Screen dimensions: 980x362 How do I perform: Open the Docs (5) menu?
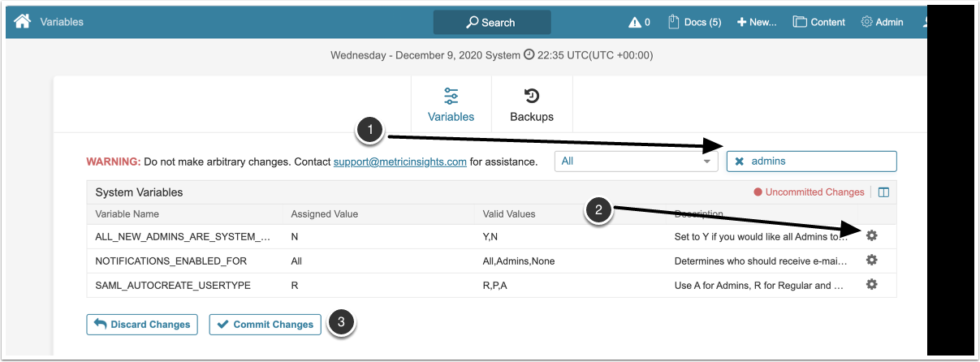coord(694,23)
